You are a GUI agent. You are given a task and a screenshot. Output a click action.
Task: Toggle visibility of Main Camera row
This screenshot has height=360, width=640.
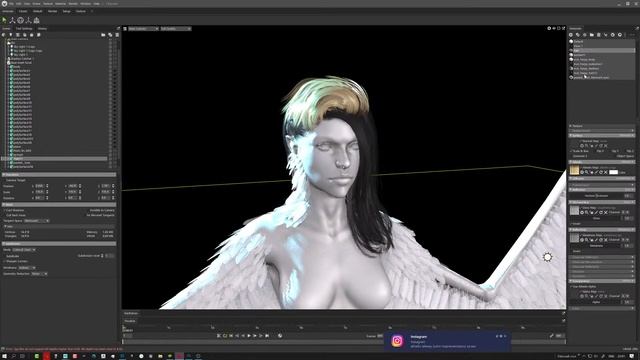[x=110, y=39]
